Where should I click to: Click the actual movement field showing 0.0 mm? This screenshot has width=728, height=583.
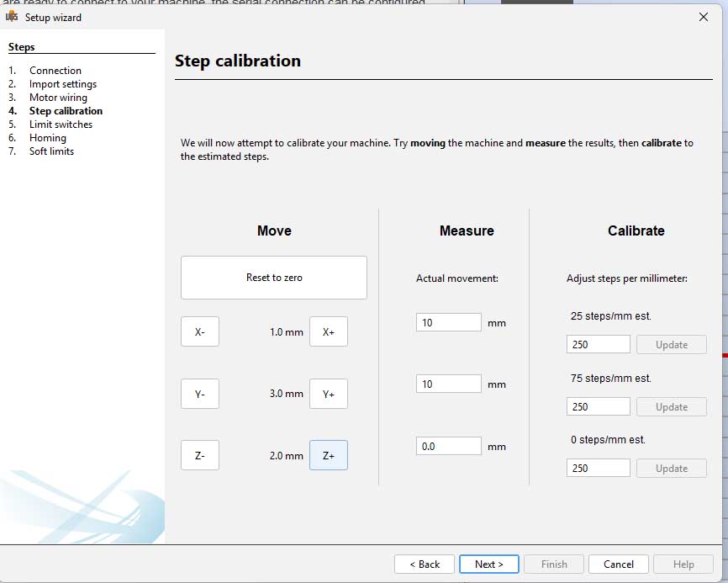pos(448,446)
